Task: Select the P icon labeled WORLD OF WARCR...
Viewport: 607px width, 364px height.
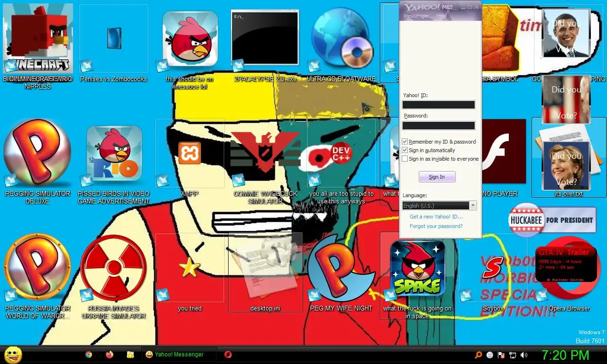Action: [37, 267]
